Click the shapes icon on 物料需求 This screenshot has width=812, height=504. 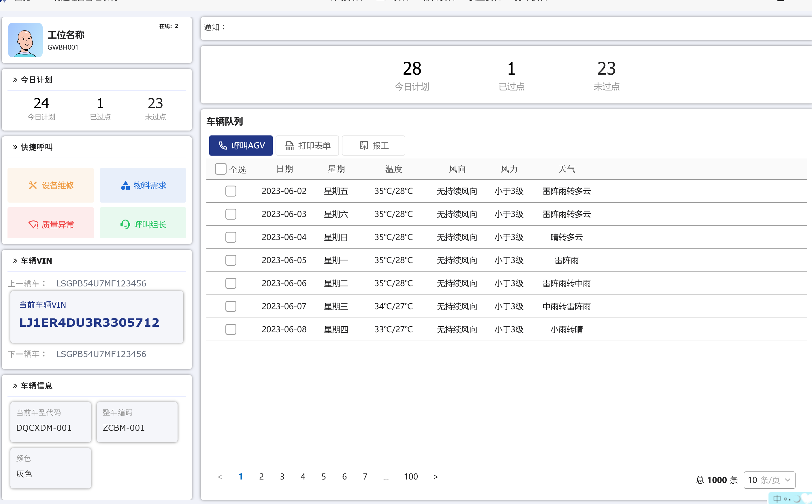pyautogui.click(x=125, y=185)
